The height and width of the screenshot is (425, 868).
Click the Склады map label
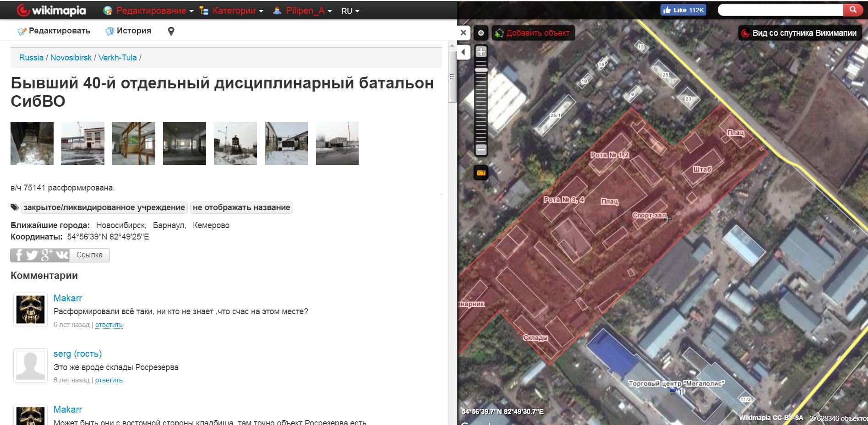535,338
